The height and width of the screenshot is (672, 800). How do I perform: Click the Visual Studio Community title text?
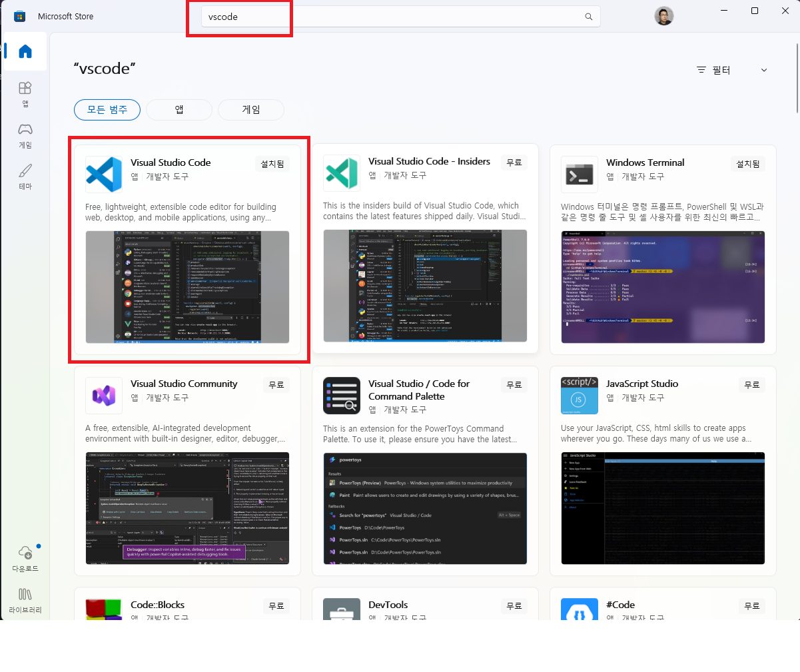184,384
